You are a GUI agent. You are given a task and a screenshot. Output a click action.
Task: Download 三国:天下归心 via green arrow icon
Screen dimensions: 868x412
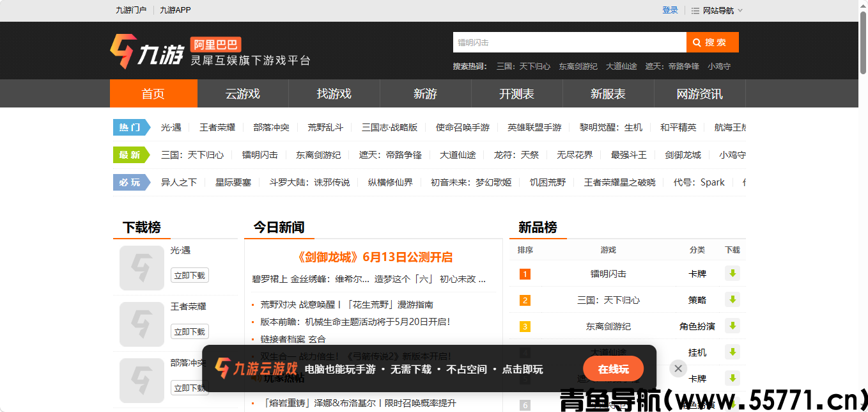[732, 299]
